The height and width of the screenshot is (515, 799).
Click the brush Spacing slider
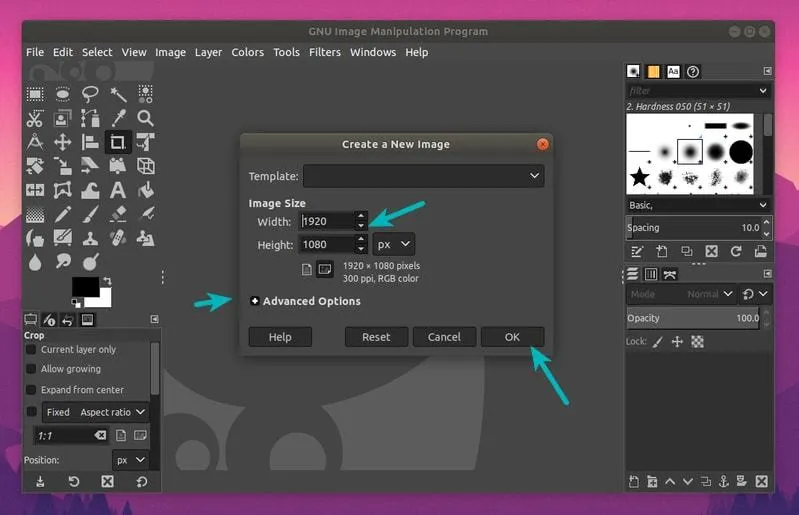[693, 228]
